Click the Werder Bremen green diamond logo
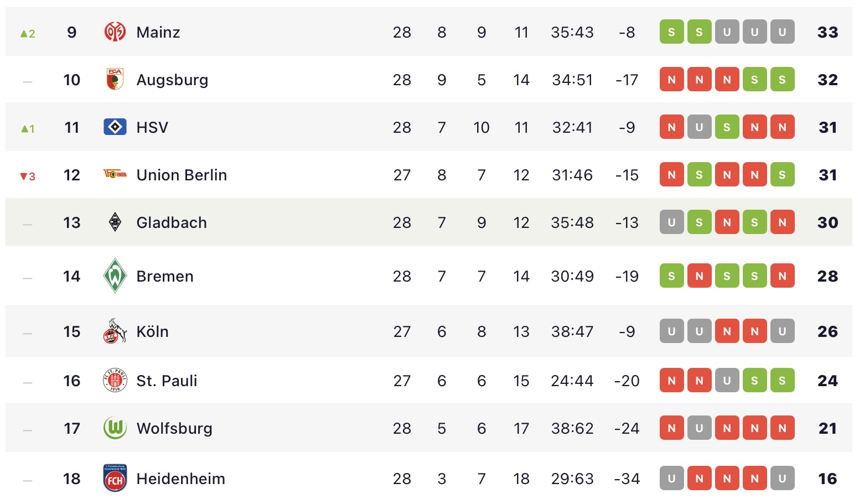The image size is (854, 504). point(115,276)
